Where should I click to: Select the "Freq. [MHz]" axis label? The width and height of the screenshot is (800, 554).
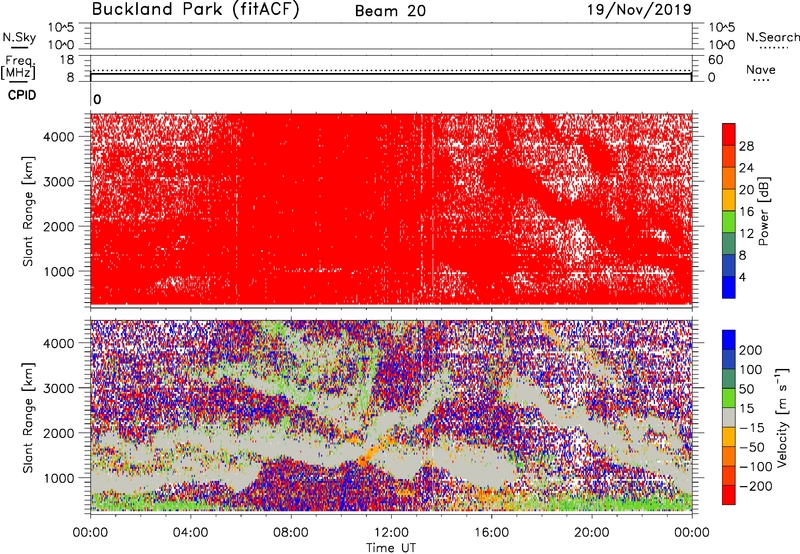(x=19, y=67)
